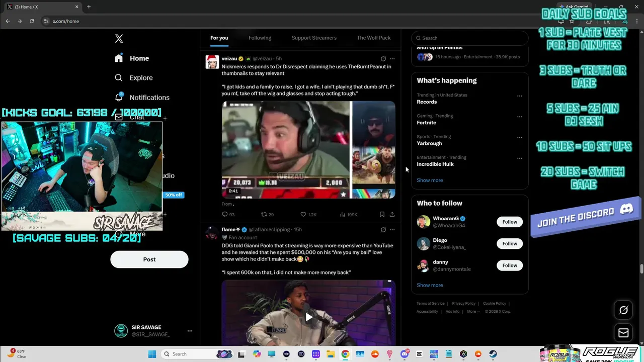Go back in Chrome
644x362 pixels.
coord(8,21)
